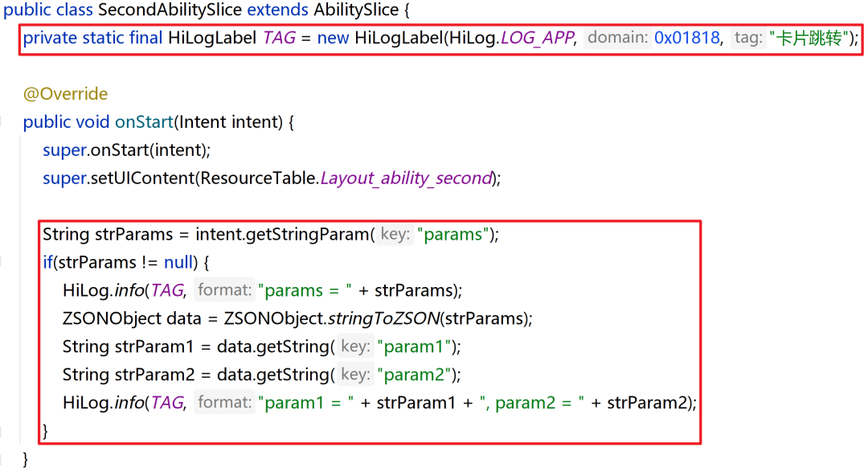The height and width of the screenshot is (472, 868).
Task: Click the Layout_ability_second resource reference
Action: tap(406, 179)
